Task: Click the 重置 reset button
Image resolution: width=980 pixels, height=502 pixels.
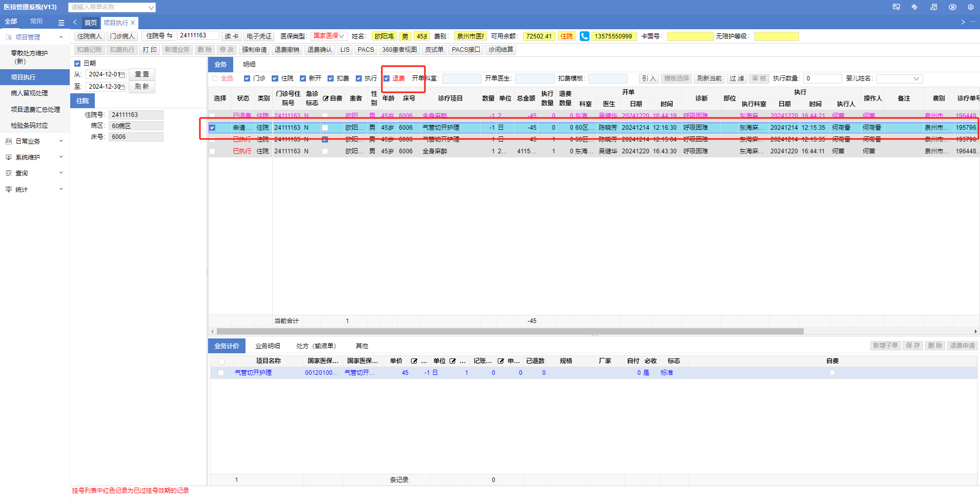Action: coord(142,74)
